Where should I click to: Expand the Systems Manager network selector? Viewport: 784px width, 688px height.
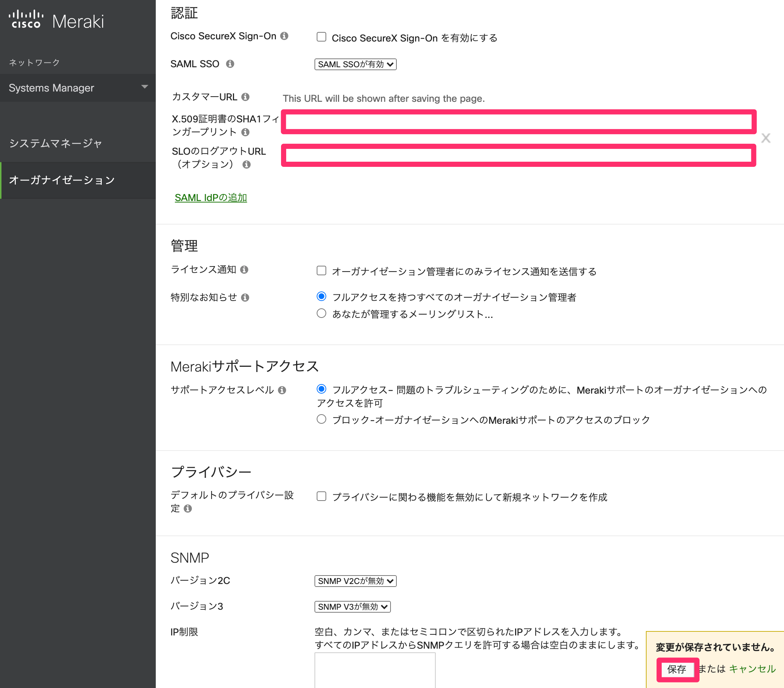[x=78, y=88]
